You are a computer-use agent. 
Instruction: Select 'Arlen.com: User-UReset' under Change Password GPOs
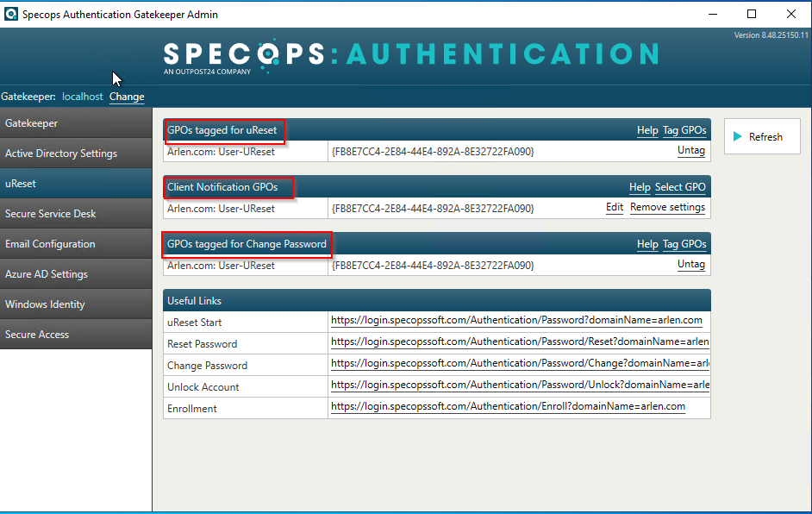pyautogui.click(x=221, y=266)
